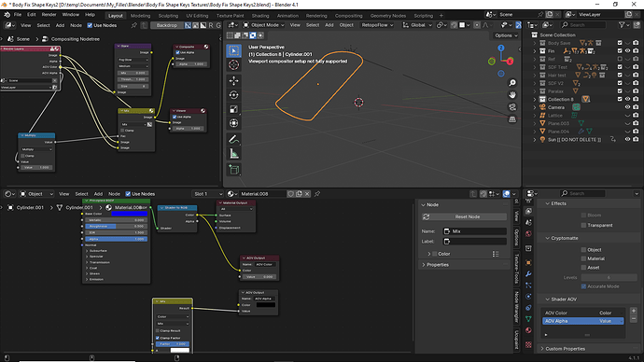Select the Scale tool in viewport
This screenshot has height=362, width=644.
233,109
